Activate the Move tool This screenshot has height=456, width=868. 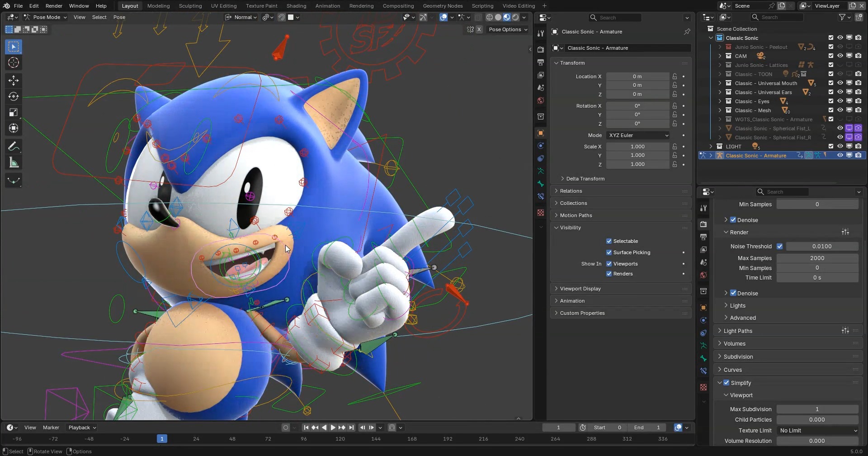[14, 81]
